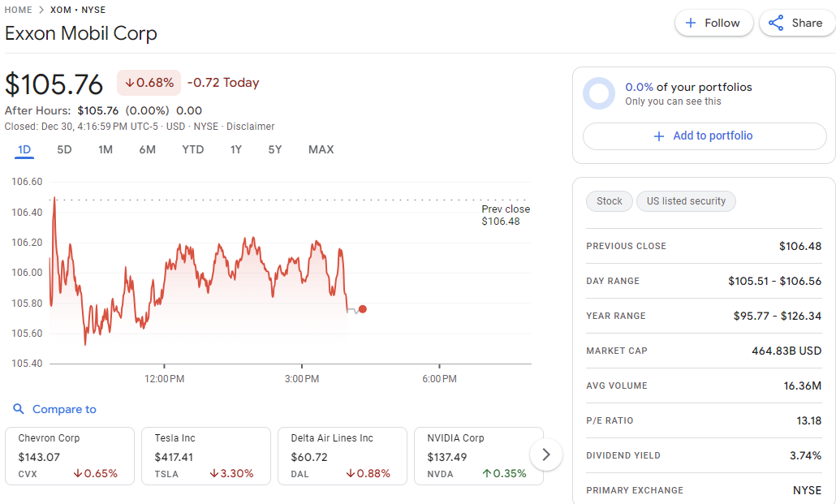Click the 464.83B USD market cap value
Image resolution: width=836 pixels, height=504 pixels.
[786, 351]
